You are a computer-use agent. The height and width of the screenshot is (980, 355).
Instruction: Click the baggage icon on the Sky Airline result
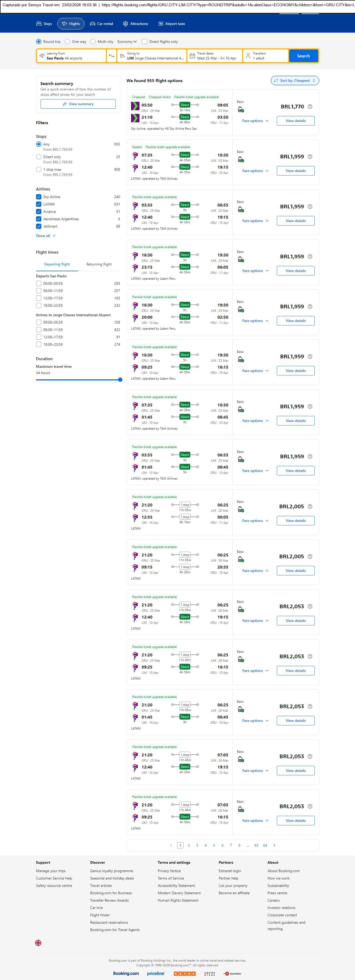pos(241,109)
